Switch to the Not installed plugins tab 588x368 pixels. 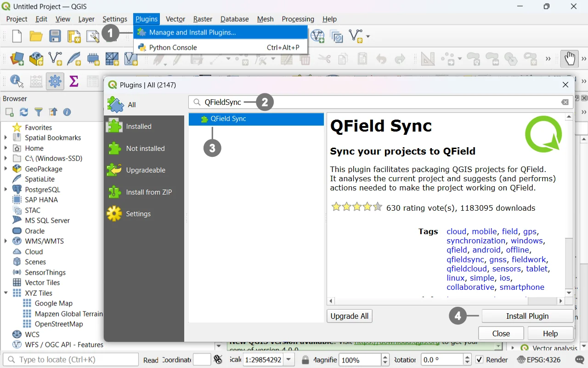(x=145, y=148)
